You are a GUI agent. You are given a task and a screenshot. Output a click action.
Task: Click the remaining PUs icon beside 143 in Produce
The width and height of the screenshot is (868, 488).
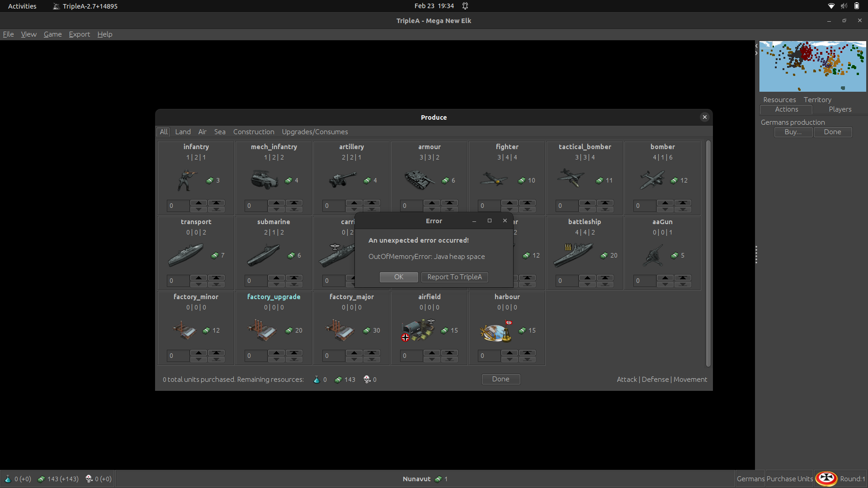[338, 380]
